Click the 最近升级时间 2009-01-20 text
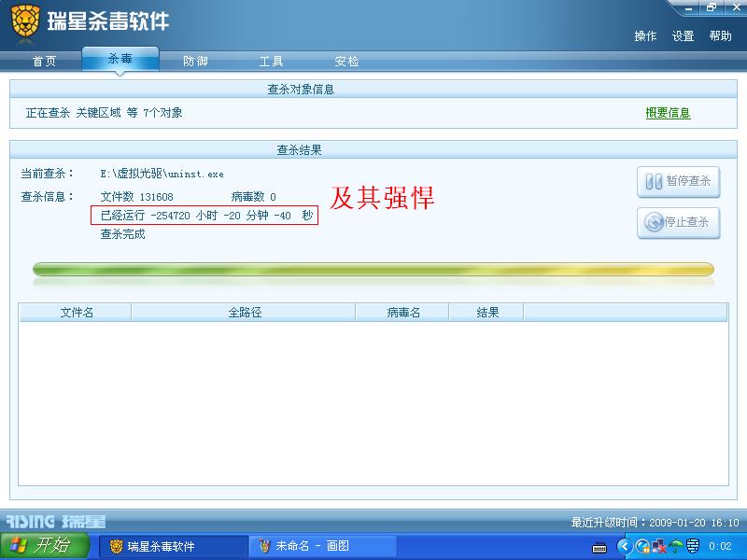747x560 pixels. [655, 523]
